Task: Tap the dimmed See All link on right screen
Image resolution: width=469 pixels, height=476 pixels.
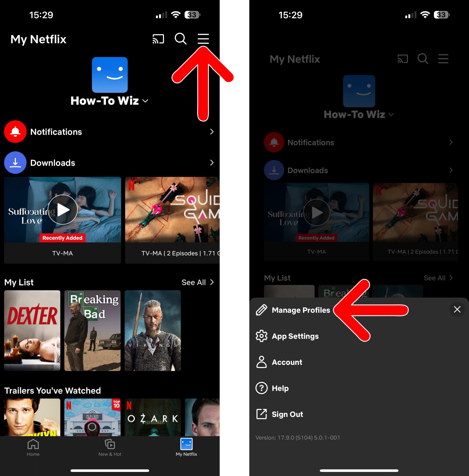Action: 438,278
